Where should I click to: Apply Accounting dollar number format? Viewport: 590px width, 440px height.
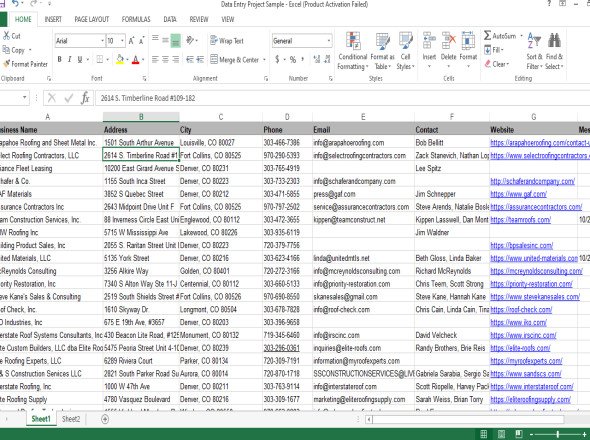point(277,59)
